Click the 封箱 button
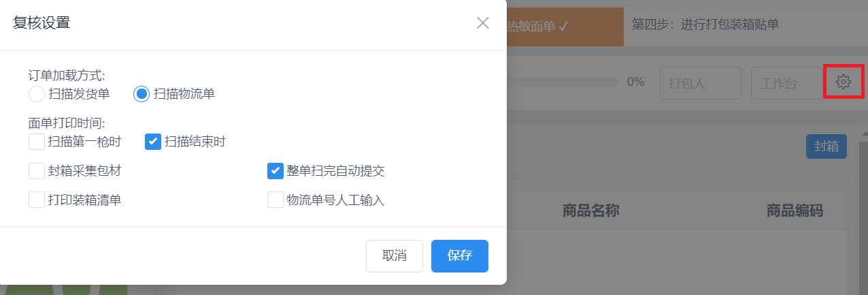This screenshot has height=295, width=868. [827, 146]
